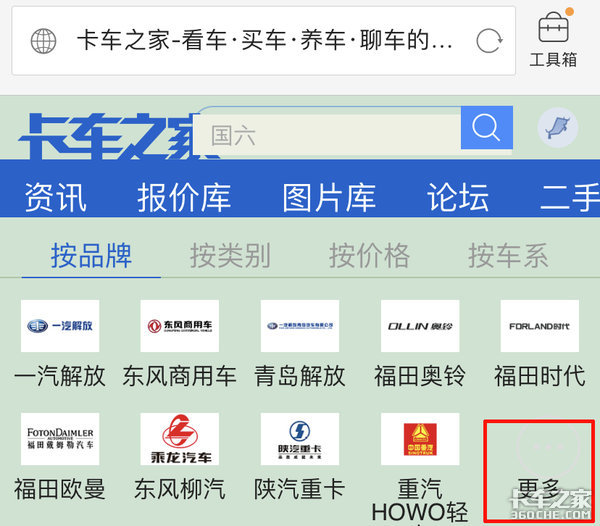Open the round user avatar icon

pos(557,128)
